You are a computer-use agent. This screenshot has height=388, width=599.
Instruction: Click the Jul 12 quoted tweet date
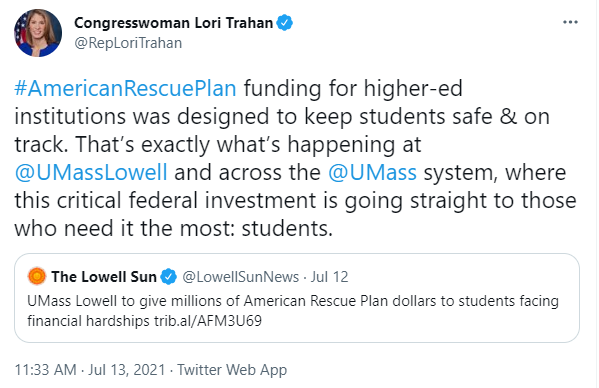pyautogui.click(x=329, y=277)
